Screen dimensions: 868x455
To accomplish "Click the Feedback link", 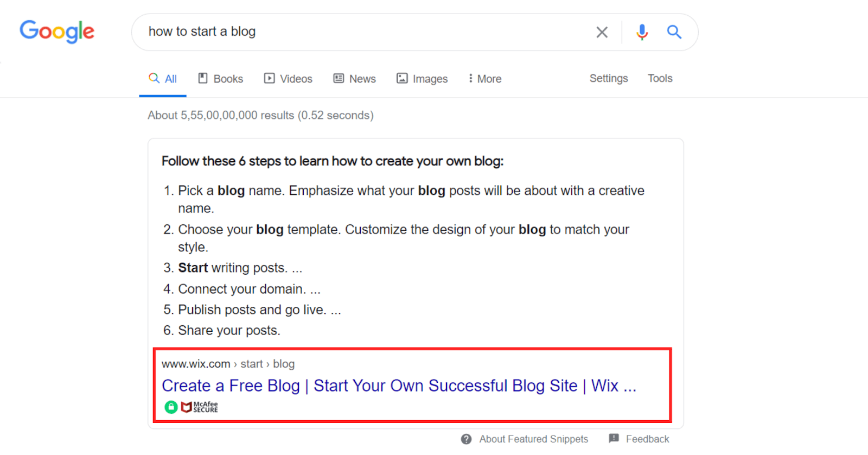I will pos(647,439).
